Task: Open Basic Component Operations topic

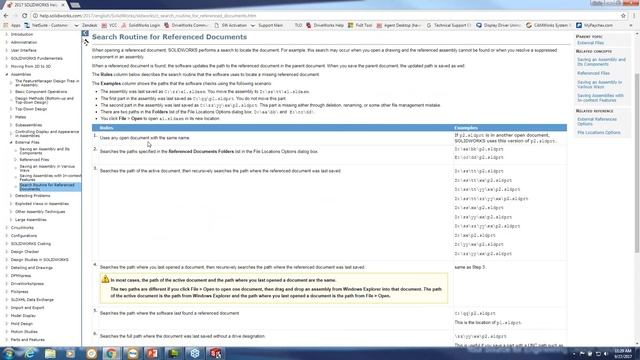Action: [41, 92]
